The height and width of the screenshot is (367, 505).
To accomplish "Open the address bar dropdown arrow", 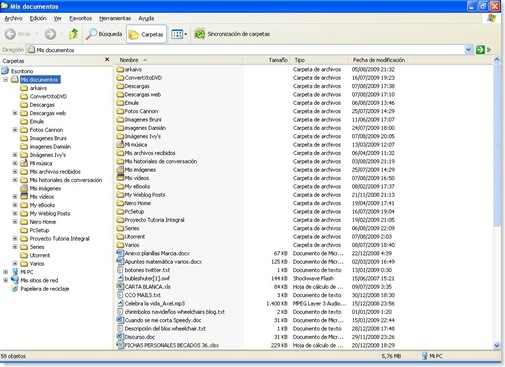I will [468, 50].
